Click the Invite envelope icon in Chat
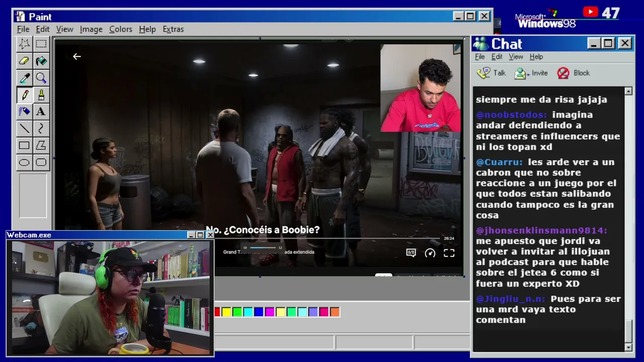The width and height of the screenshot is (644, 362). tap(520, 73)
